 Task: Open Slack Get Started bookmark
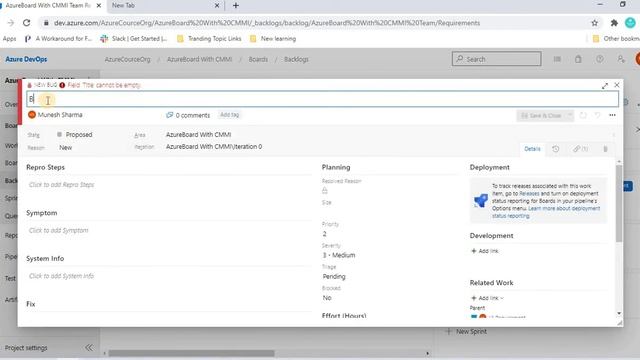point(133,39)
